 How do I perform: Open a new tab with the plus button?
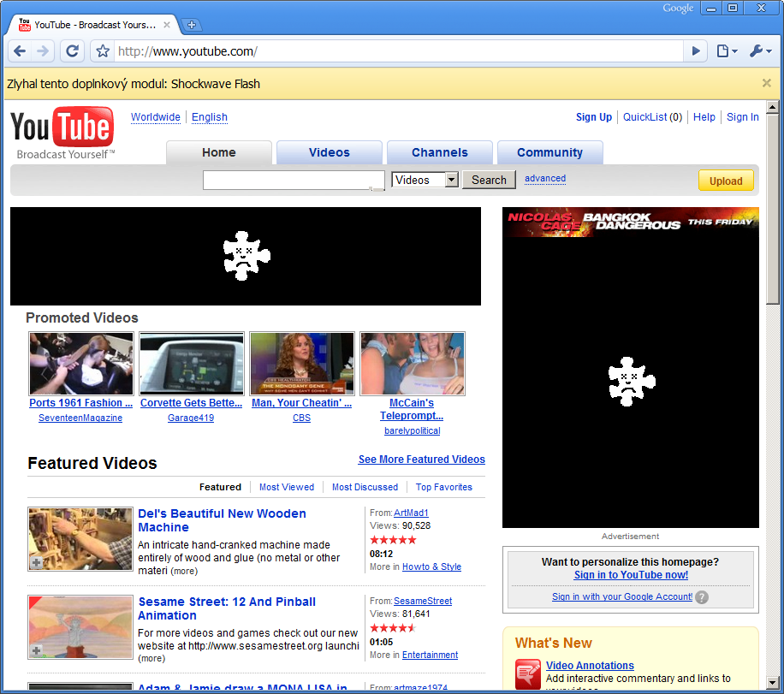191,25
